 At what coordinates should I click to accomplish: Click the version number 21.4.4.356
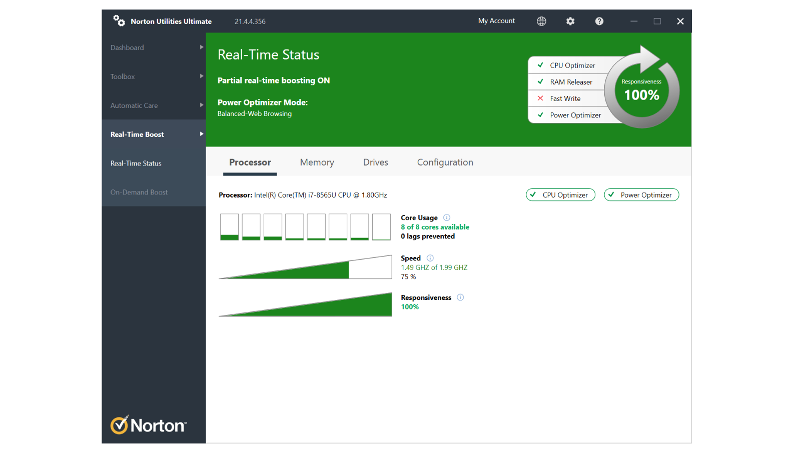pyautogui.click(x=250, y=21)
